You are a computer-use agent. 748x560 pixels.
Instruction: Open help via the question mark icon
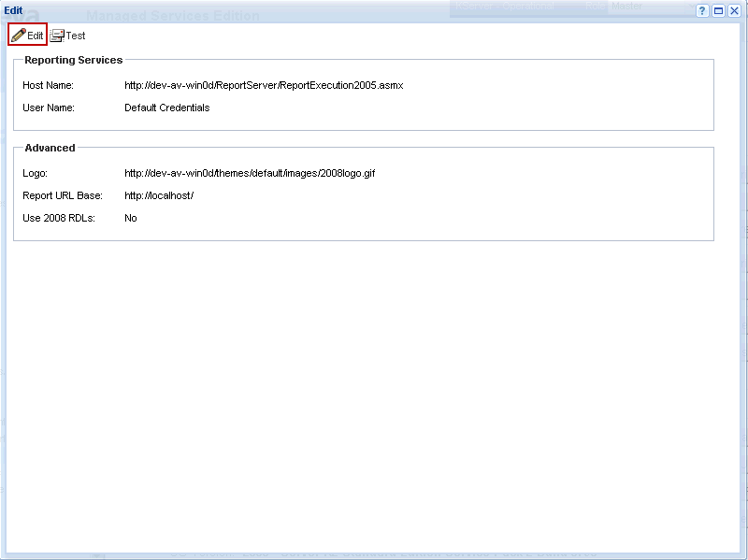tap(702, 10)
